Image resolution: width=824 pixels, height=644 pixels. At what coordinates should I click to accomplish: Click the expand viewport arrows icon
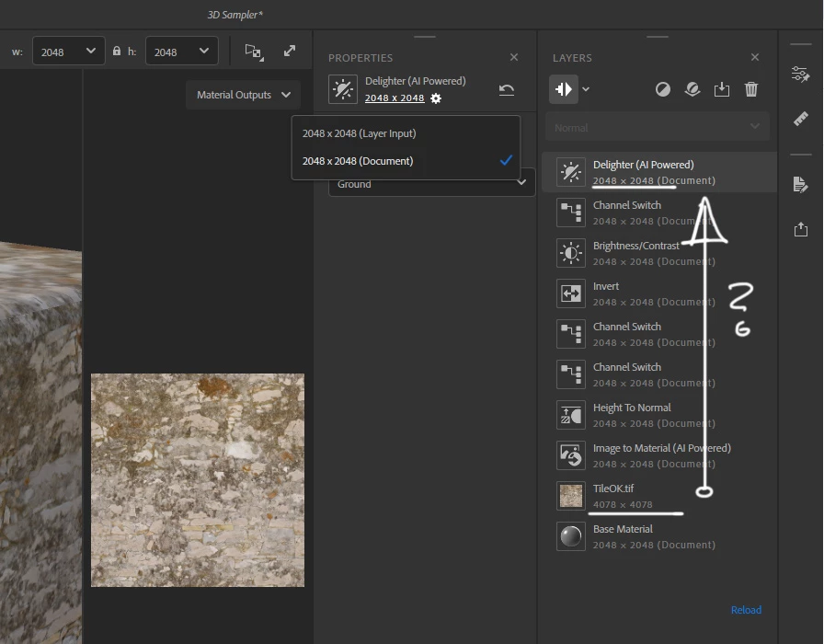tap(290, 51)
